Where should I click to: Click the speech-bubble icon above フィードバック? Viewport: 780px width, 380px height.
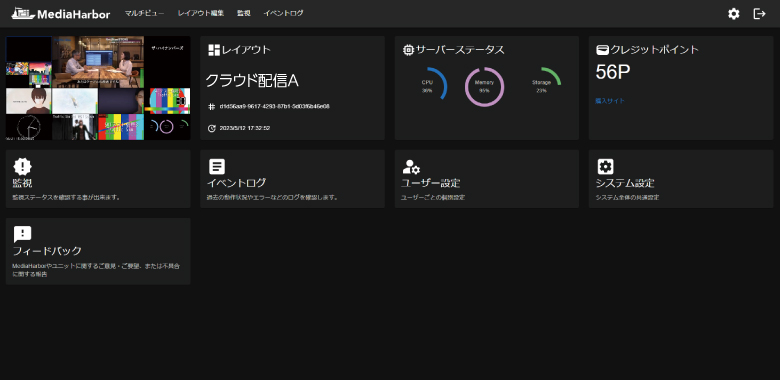pos(22,234)
